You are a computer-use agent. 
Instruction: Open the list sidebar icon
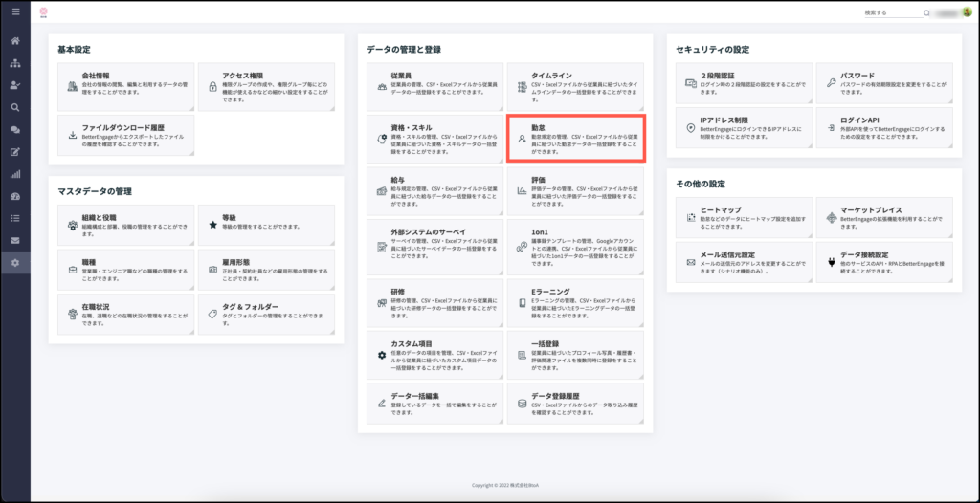[x=15, y=219]
